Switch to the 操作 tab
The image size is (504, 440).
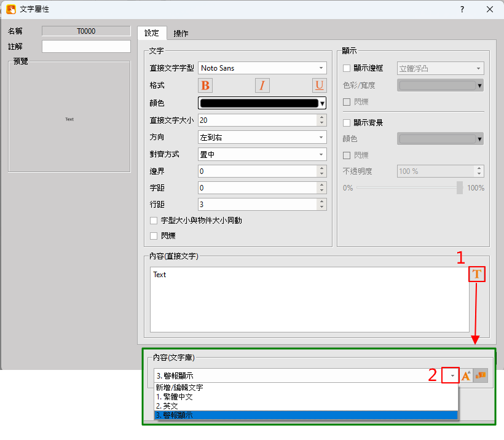point(181,33)
